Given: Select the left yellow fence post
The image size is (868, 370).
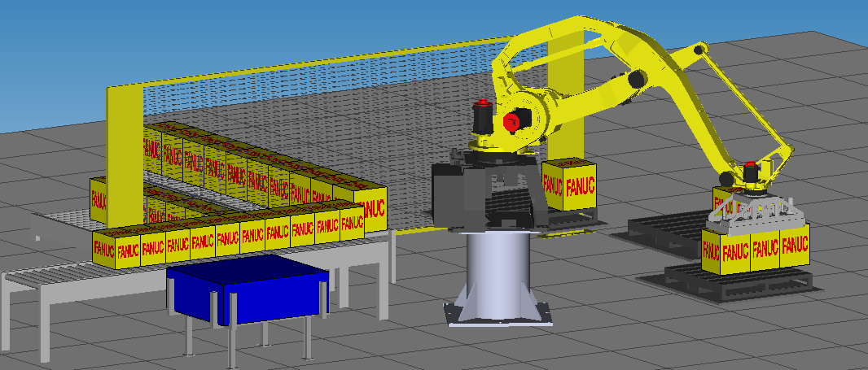Looking at the screenshot, I should point(125,156).
